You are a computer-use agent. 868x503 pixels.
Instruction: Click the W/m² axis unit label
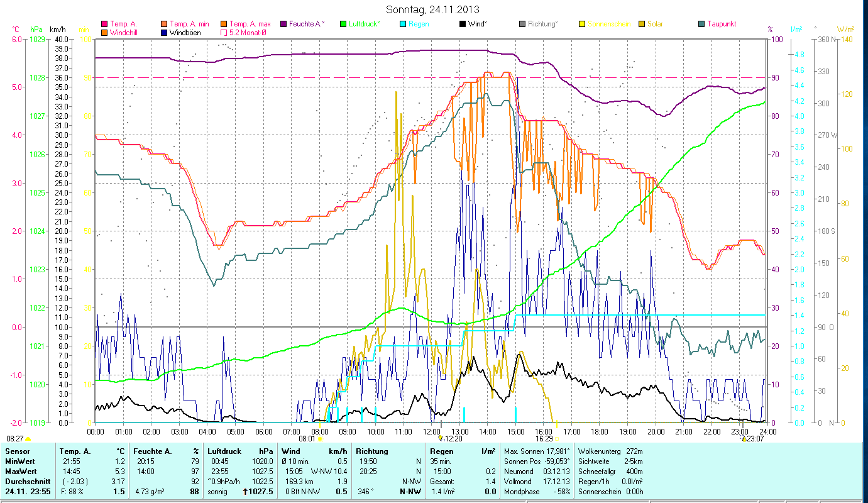(845, 30)
